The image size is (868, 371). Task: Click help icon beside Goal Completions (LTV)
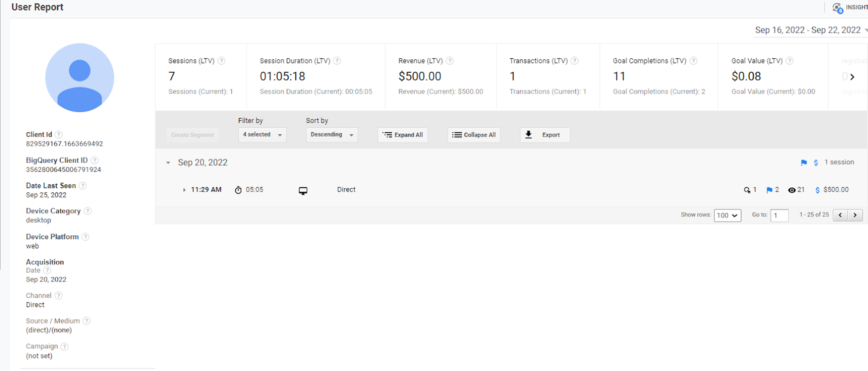pos(693,61)
